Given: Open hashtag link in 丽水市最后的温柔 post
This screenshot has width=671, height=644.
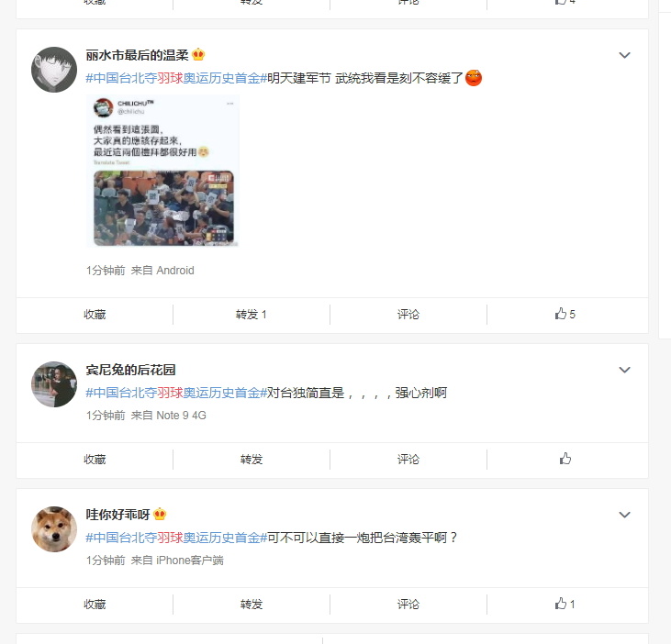Looking at the screenshot, I should click(176, 78).
